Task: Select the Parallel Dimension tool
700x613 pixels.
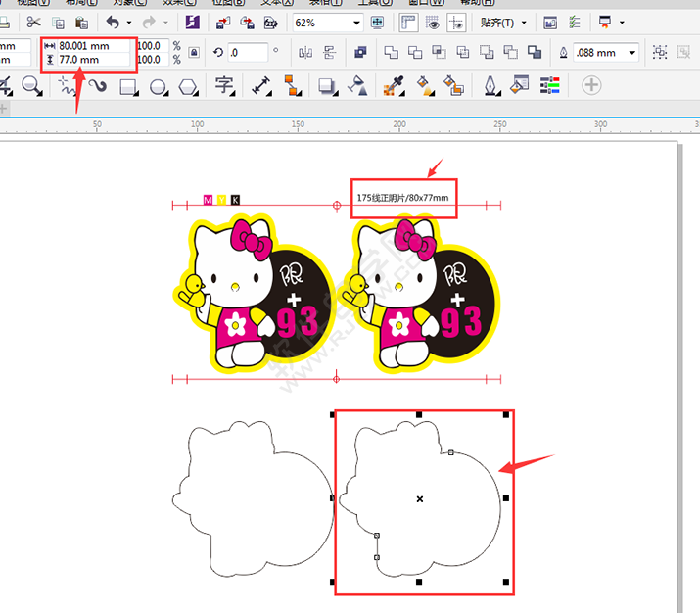Action: [261, 86]
